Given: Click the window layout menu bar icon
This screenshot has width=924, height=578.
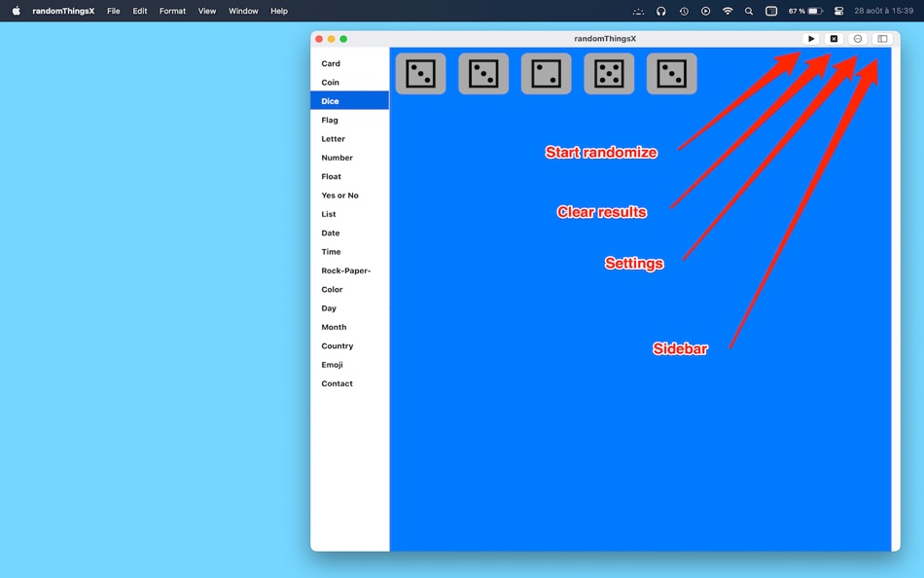Looking at the screenshot, I should [x=770, y=11].
